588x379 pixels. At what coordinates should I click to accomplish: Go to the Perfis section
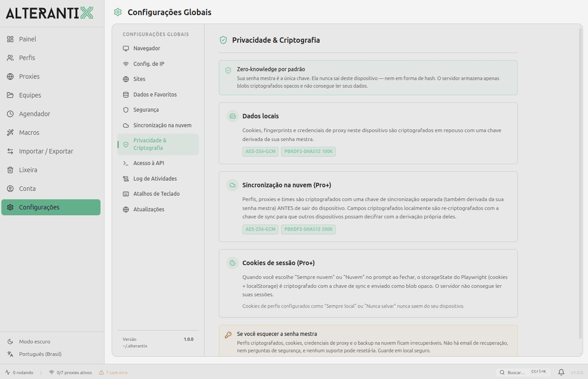[x=51, y=58]
